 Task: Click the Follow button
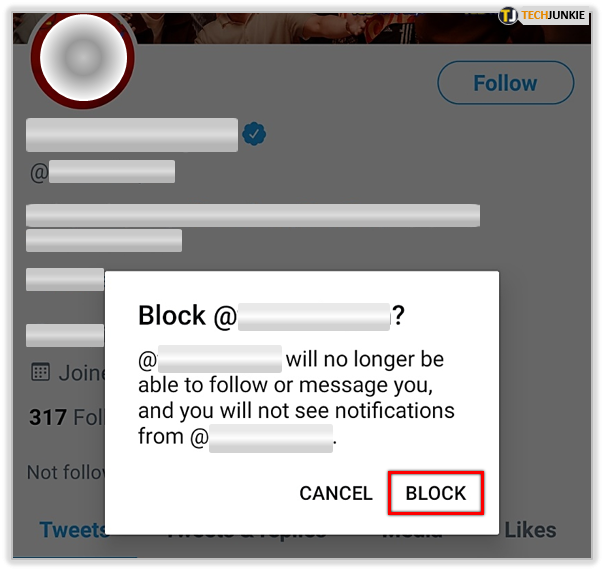click(x=505, y=82)
